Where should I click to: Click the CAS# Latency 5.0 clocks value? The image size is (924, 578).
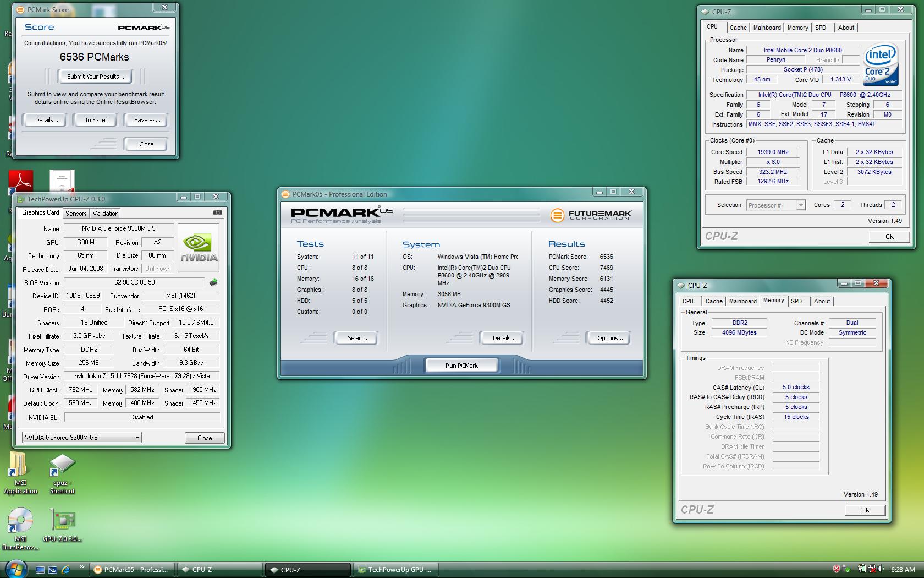click(x=796, y=388)
